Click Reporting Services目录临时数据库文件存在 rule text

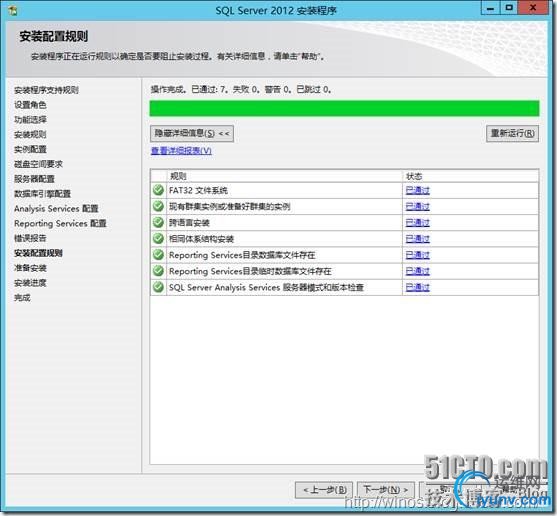[x=250, y=271]
